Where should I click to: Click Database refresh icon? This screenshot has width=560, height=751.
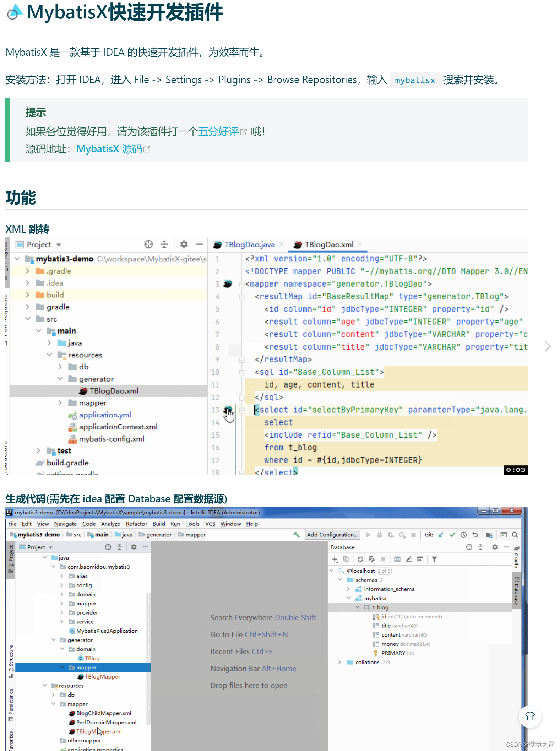(360, 560)
